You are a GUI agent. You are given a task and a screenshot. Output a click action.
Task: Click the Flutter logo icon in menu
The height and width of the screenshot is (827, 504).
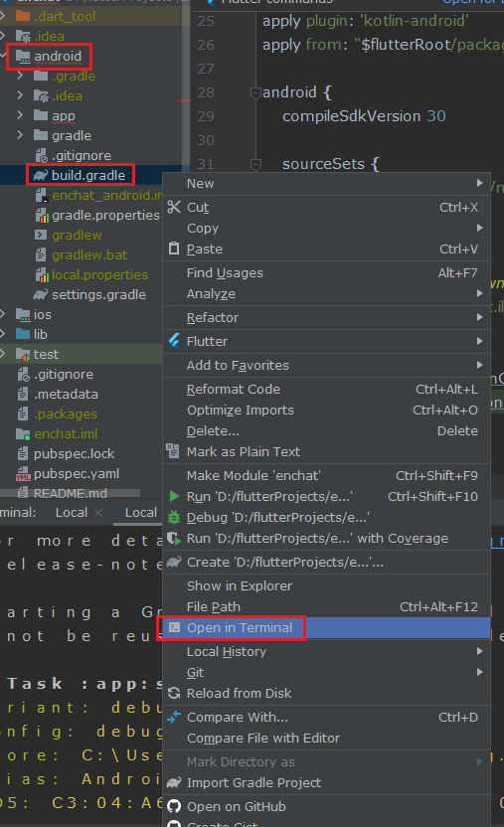pos(174,341)
